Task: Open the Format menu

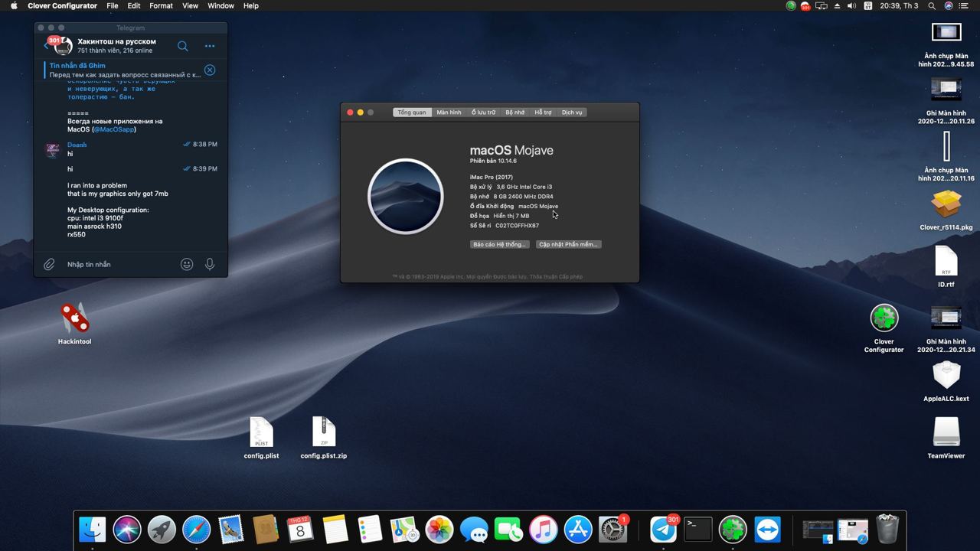Action: (161, 5)
